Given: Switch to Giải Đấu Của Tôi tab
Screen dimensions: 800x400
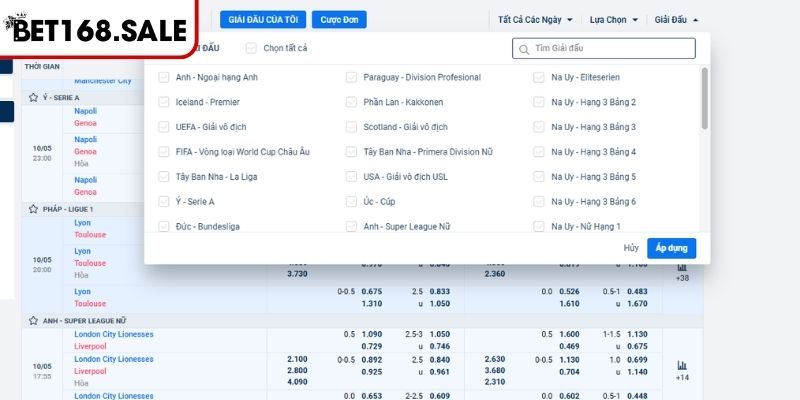Looking at the screenshot, I should point(263,19).
